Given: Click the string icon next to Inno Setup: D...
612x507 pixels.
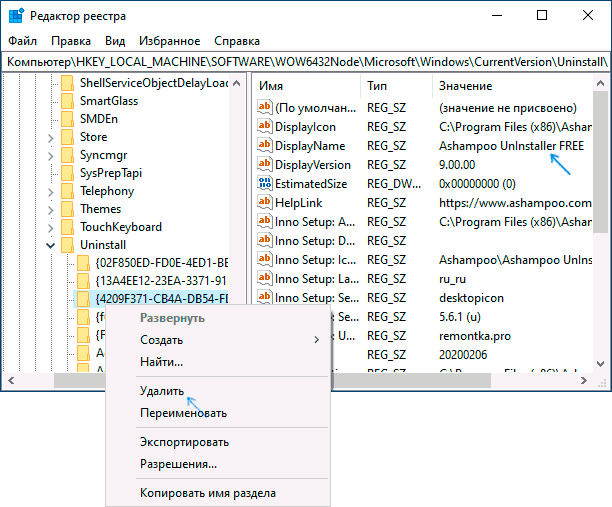Looking at the screenshot, I should 265,240.
